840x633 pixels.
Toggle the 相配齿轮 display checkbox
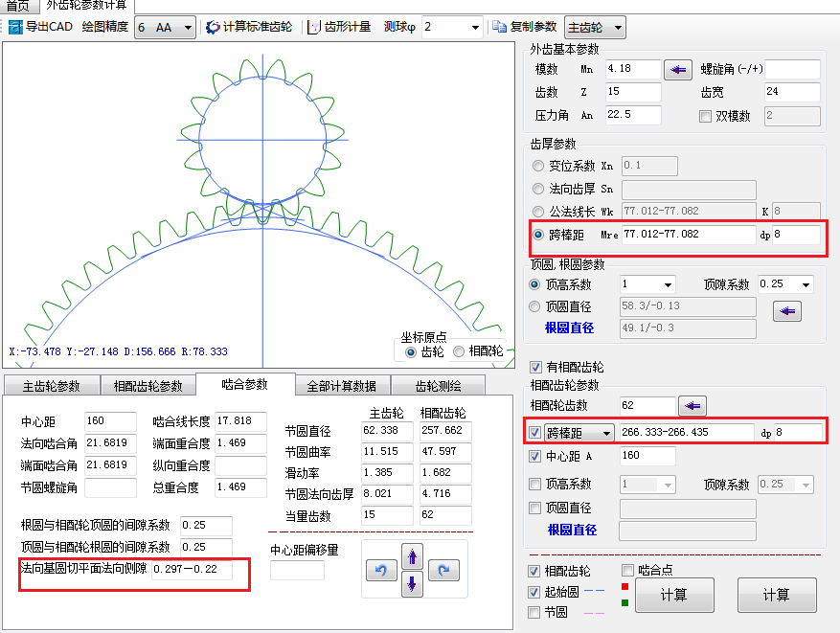534,572
